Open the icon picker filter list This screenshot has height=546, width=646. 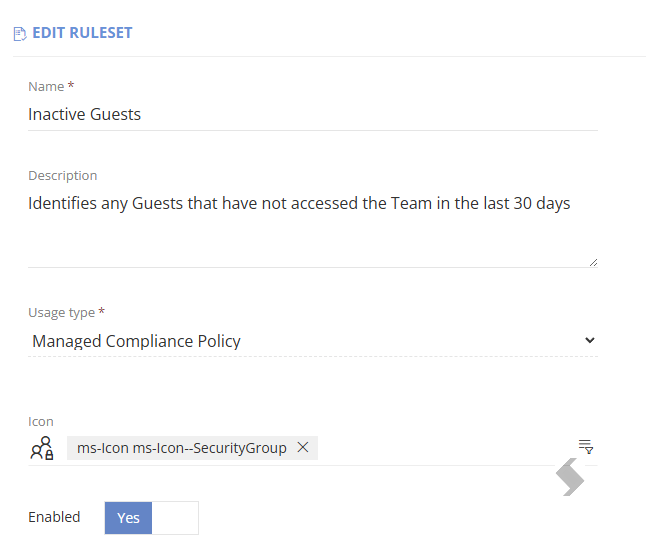585,446
